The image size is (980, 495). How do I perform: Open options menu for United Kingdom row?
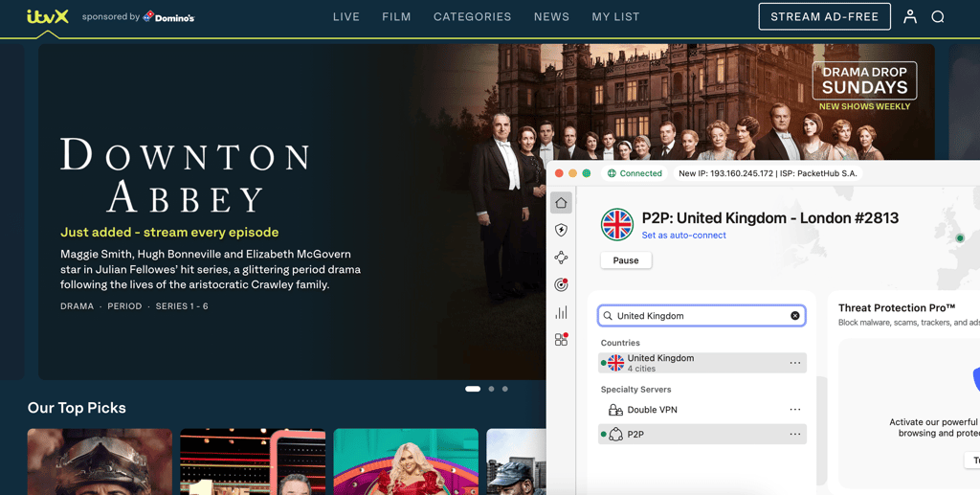(795, 363)
